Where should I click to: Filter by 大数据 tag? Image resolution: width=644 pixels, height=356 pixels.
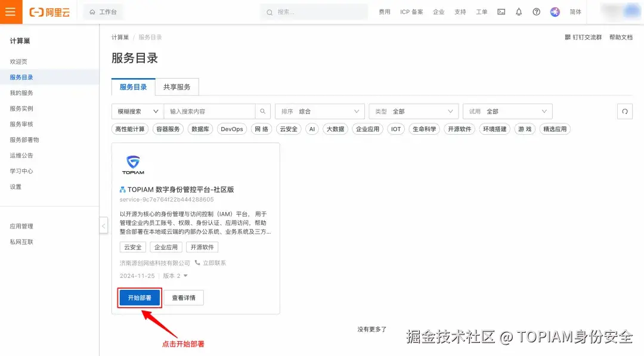tap(336, 129)
